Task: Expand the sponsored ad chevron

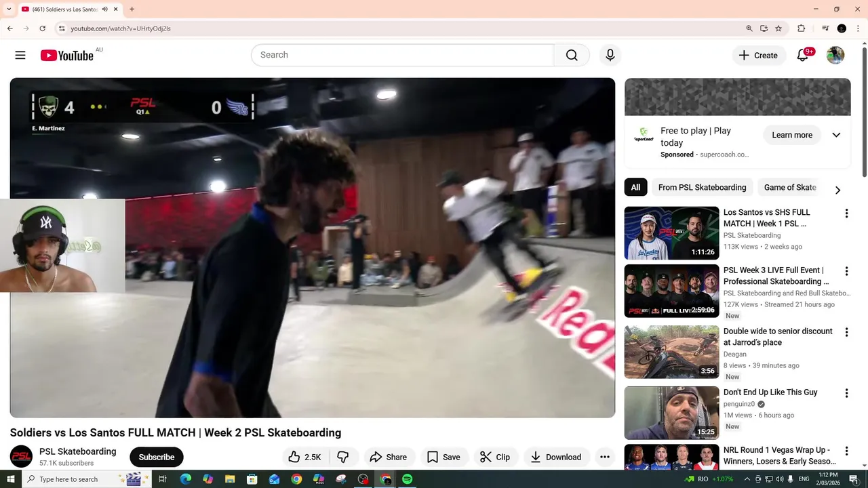Action: [836, 135]
